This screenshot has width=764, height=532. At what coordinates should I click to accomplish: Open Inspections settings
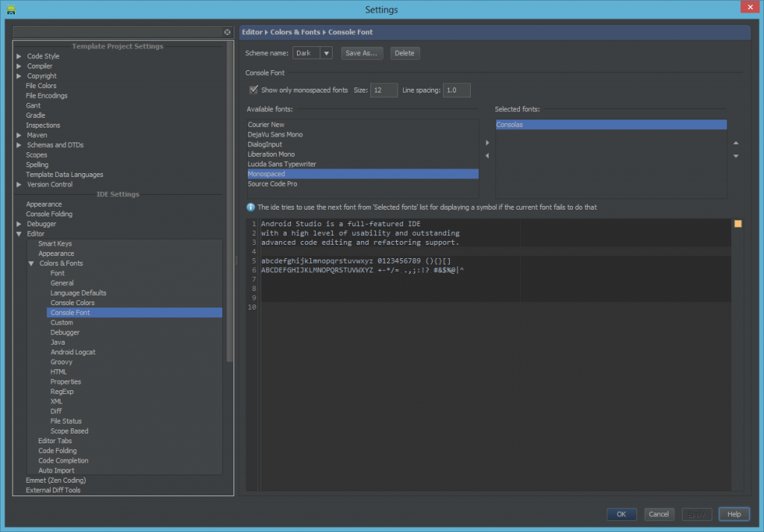click(x=43, y=125)
